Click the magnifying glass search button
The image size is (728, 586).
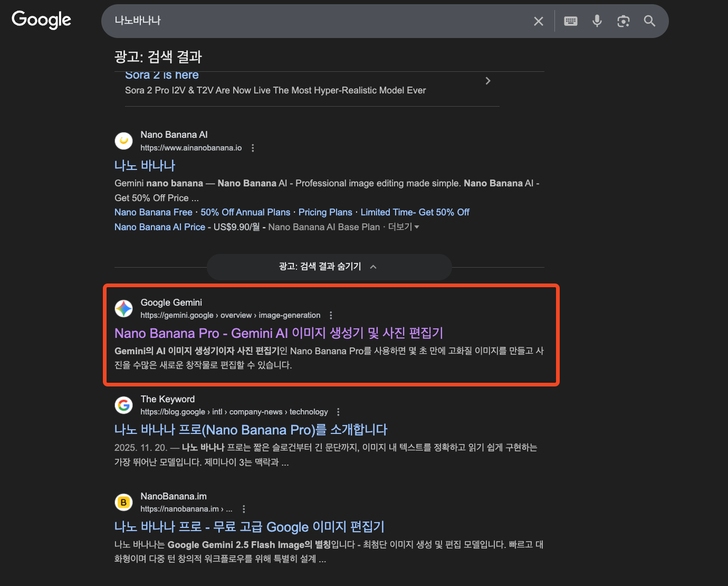coord(649,21)
